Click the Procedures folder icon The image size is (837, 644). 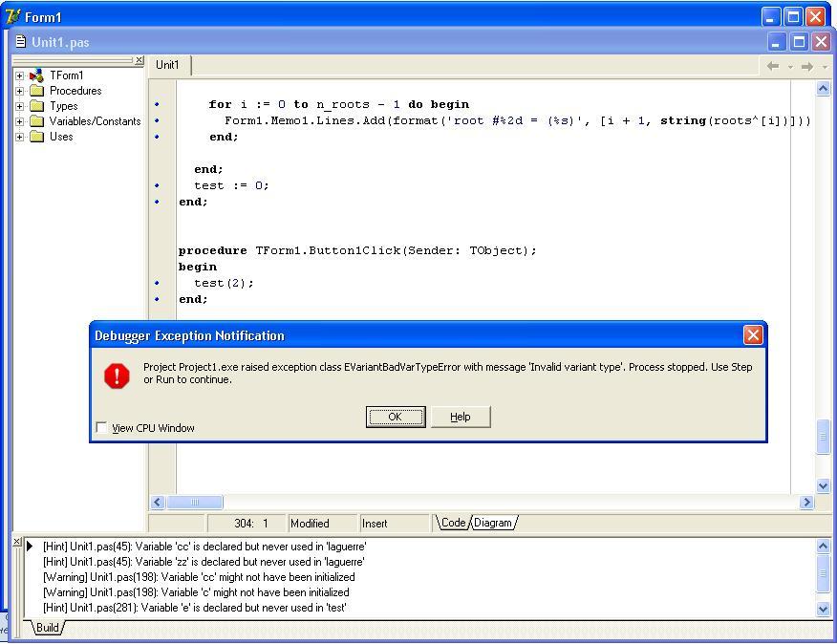click(37, 91)
